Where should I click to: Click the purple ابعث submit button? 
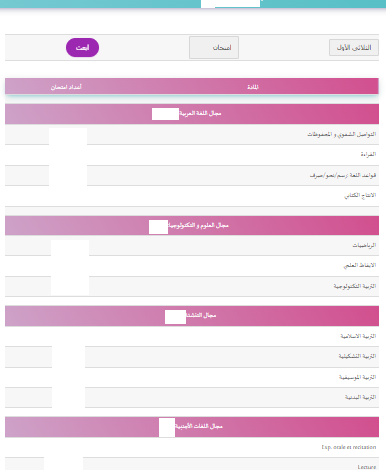[82, 47]
